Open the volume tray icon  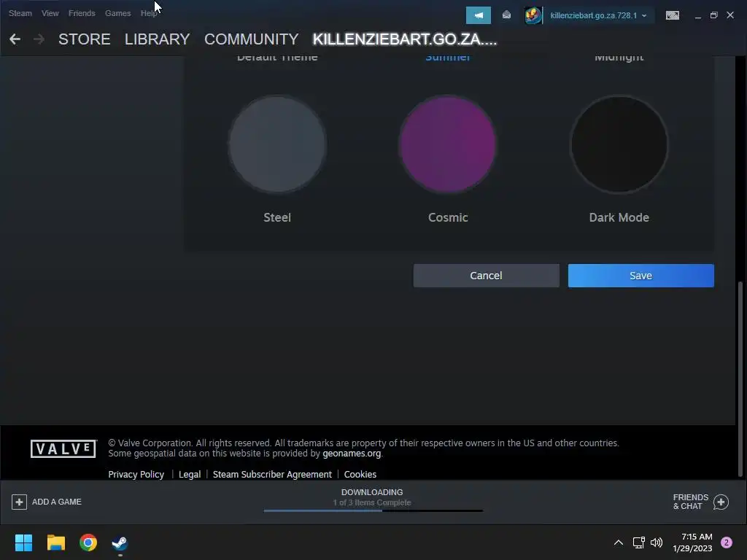tap(657, 542)
